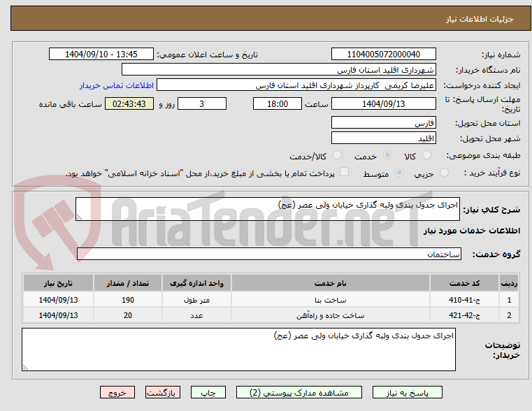This screenshot has width=532, height=411.
Task: Click the quantity 190 cell
Action: (x=128, y=300)
